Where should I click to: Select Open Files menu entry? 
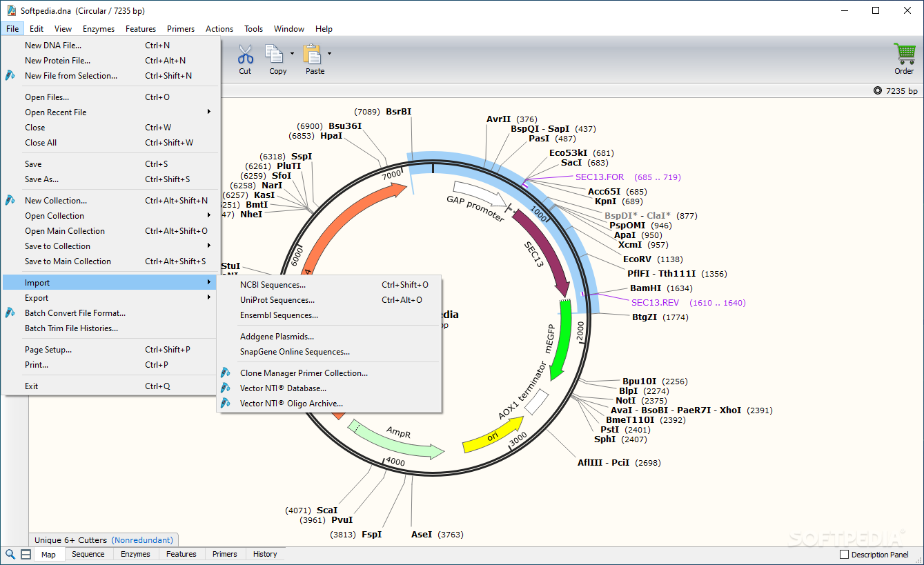pyautogui.click(x=110, y=97)
